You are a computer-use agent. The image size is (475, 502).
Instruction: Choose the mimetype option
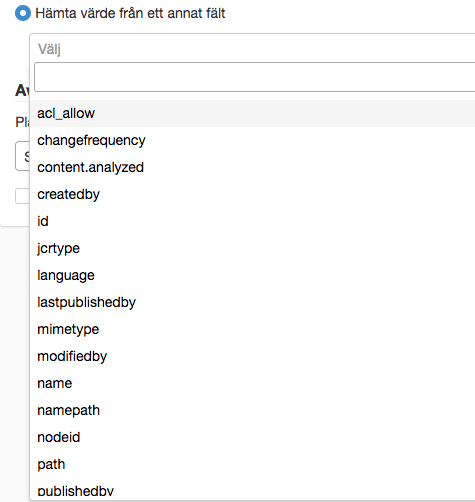pyautogui.click(x=253, y=329)
